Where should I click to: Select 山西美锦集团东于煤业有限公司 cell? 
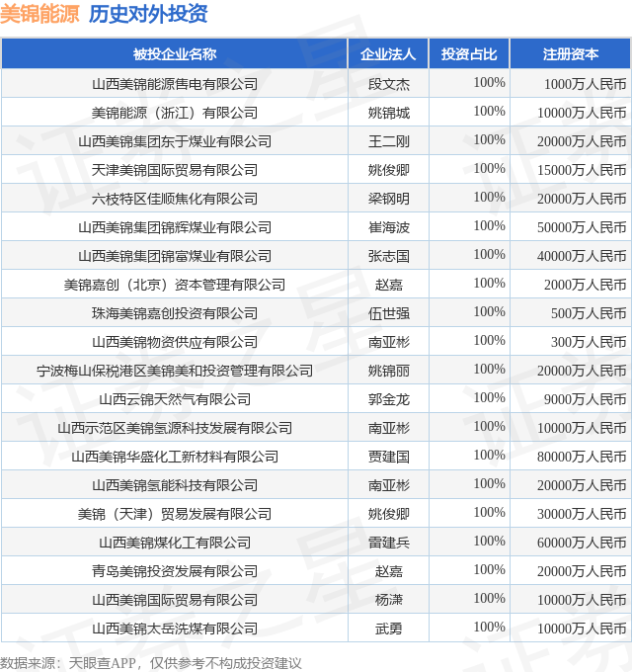175,141
